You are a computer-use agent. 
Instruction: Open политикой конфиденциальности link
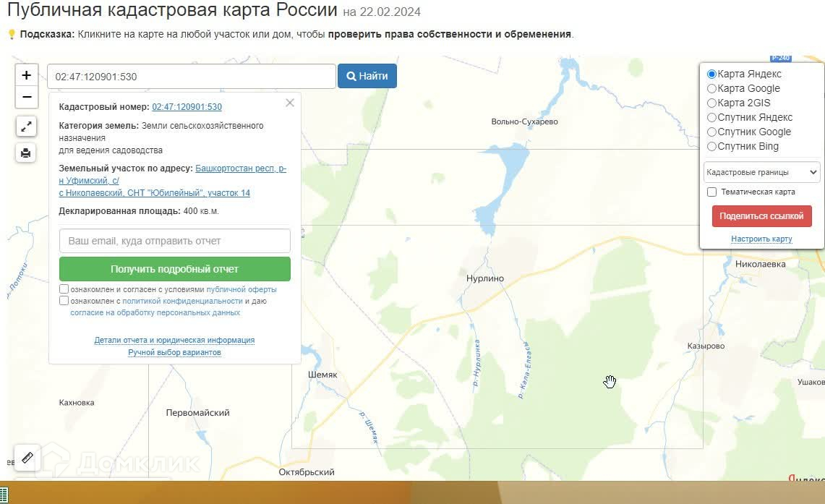pyautogui.click(x=183, y=301)
